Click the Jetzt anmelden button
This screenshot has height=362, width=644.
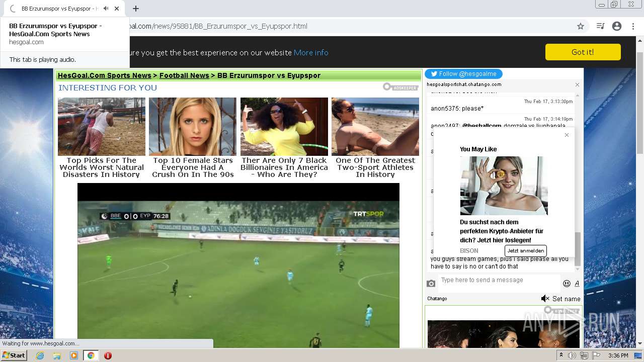pos(525,251)
